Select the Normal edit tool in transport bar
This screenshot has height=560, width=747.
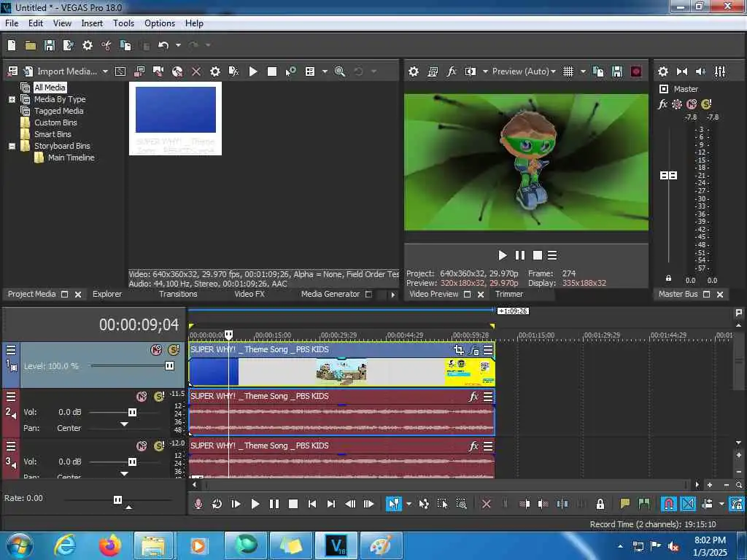pos(393,504)
